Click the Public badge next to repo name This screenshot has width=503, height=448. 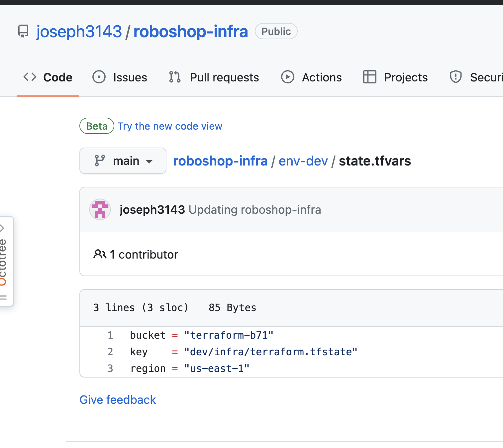click(276, 31)
